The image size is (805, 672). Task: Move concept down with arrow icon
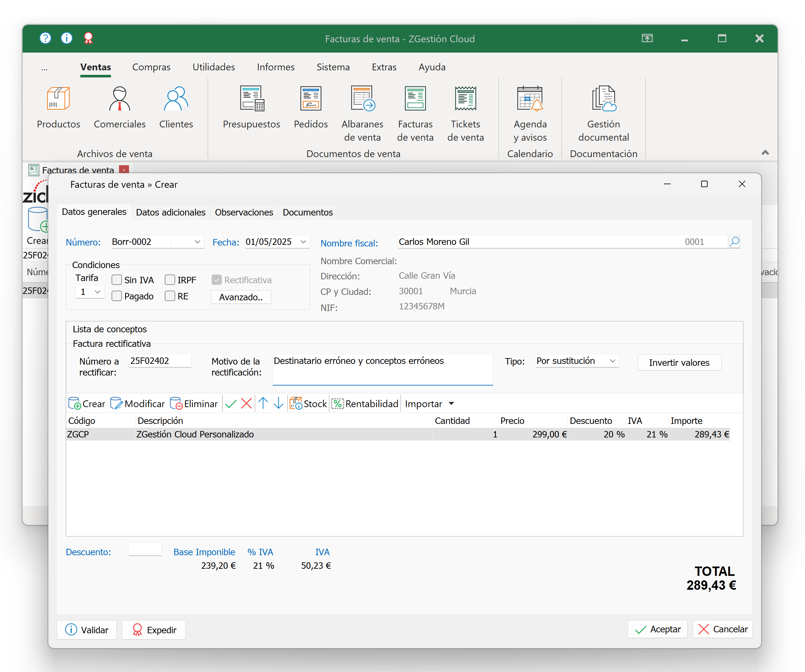[279, 404]
